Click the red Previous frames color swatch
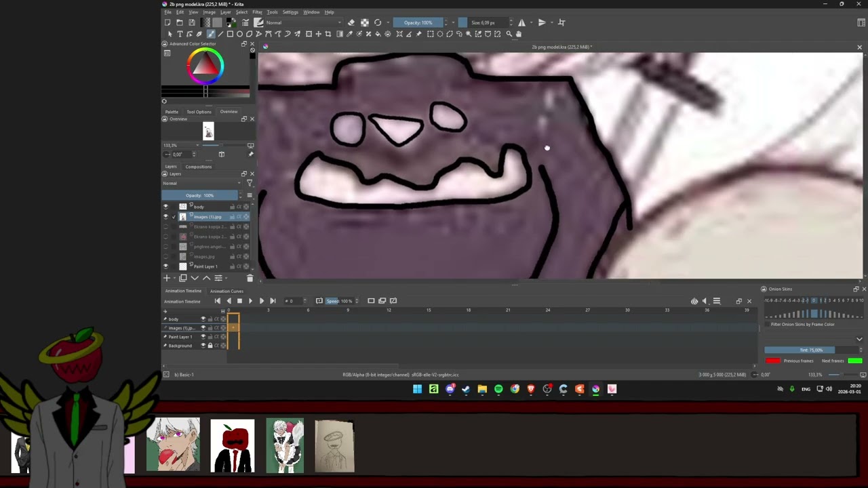868x488 pixels. (x=772, y=361)
